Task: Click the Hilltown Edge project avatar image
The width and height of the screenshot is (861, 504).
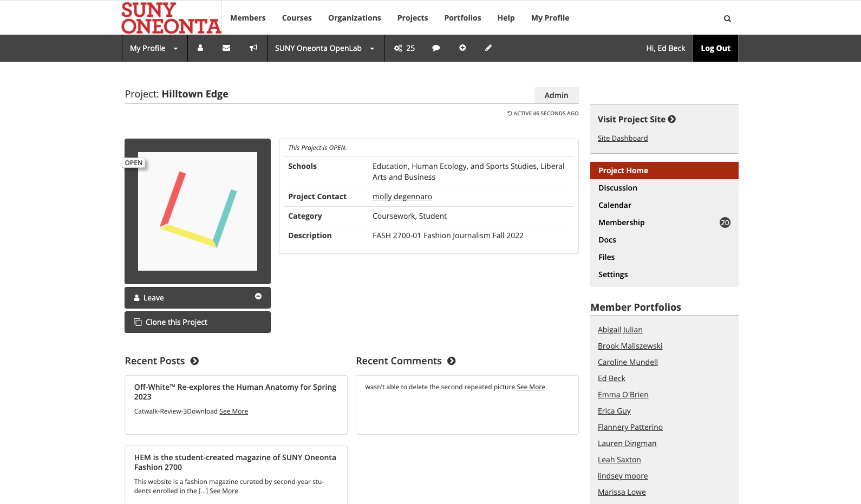Action: [198, 211]
